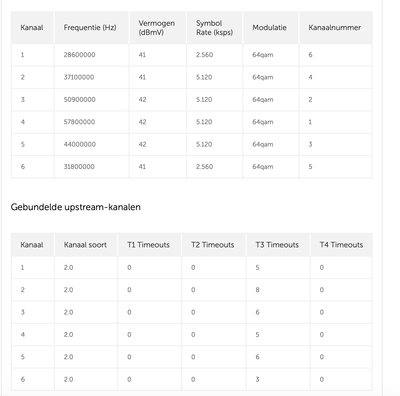This screenshot has width=400, height=396.
Task: Select frequency value 28600000
Action: coord(79,55)
